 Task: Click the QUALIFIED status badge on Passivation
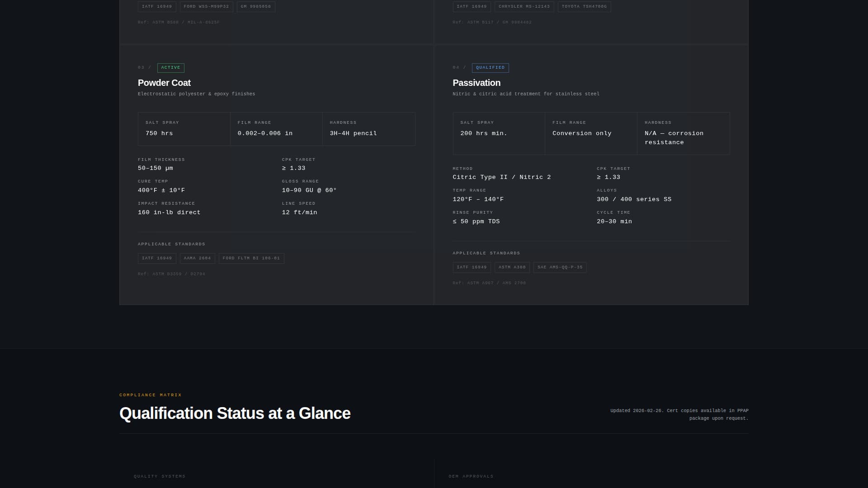click(x=490, y=68)
